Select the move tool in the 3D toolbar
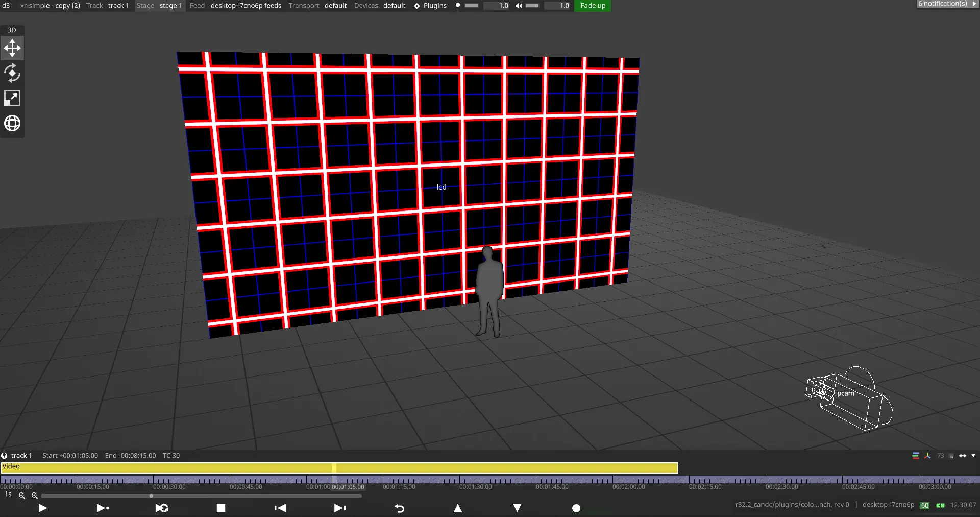The height and width of the screenshot is (517, 980). tap(12, 48)
